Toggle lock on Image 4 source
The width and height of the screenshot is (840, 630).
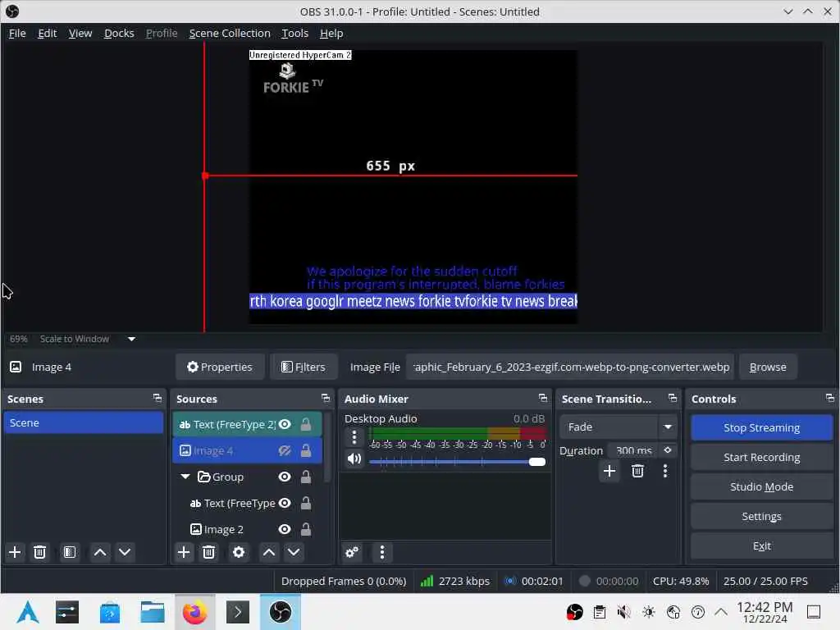[306, 450]
